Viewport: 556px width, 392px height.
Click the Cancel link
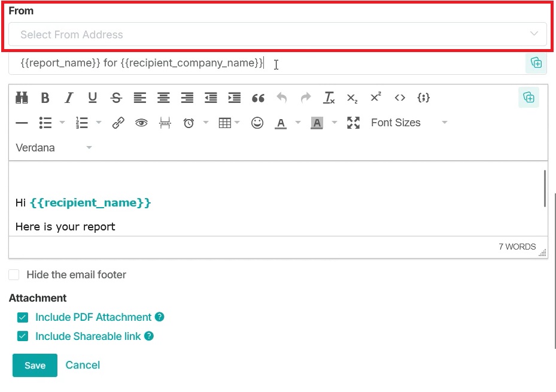point(83,365)
